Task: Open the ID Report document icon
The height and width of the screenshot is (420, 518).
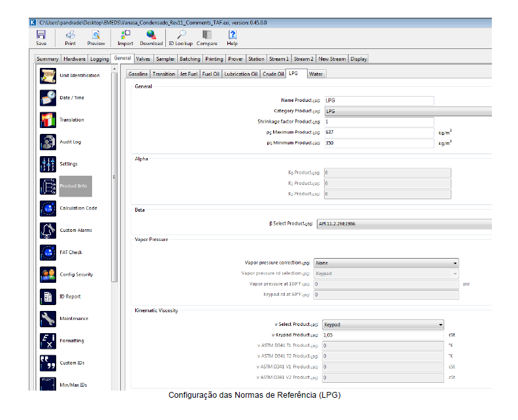Action: click(x=48, y=297)
